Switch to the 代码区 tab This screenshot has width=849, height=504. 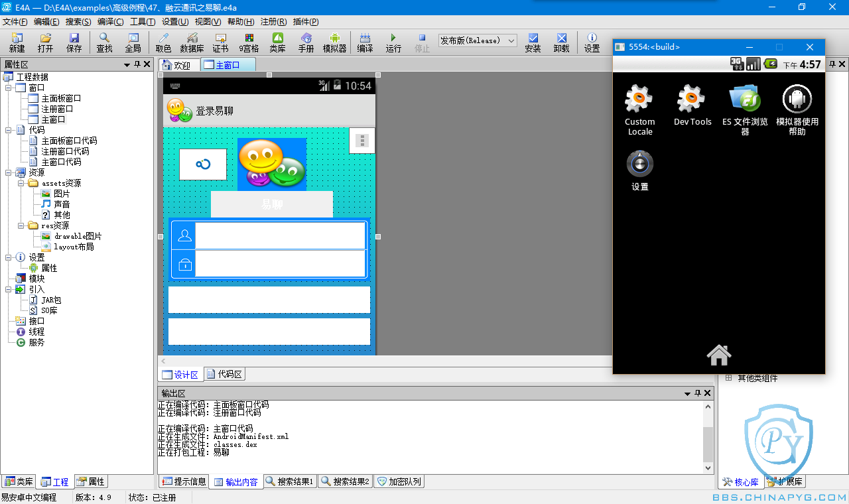click(x=225, y=374)
